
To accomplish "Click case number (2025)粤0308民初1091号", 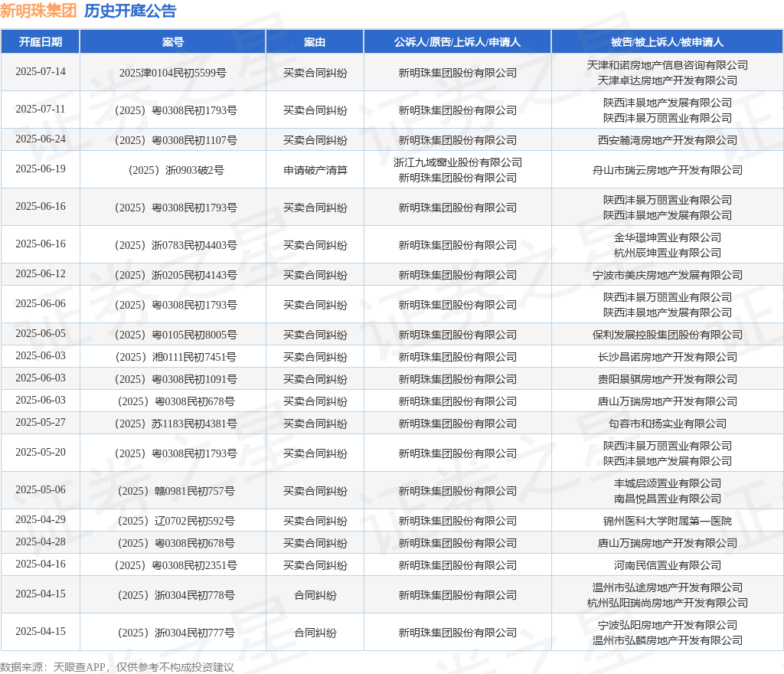I will click(x=176, y=379).
